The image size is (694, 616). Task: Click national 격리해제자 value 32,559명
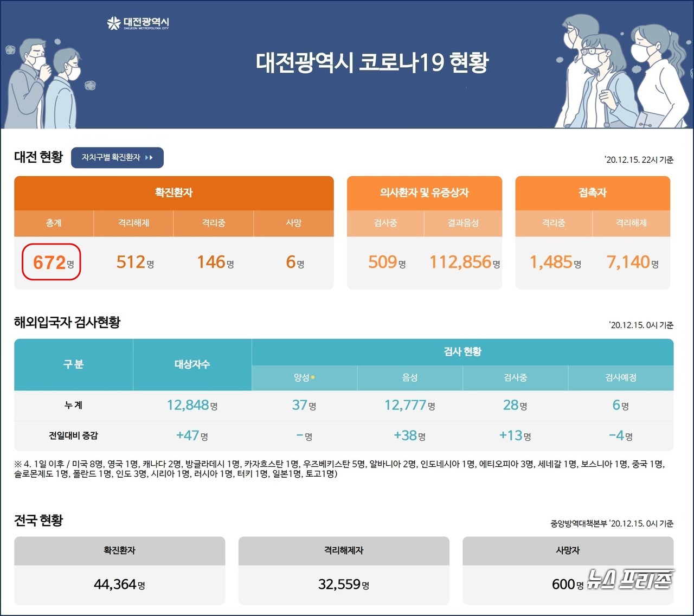tap(344, 585)
